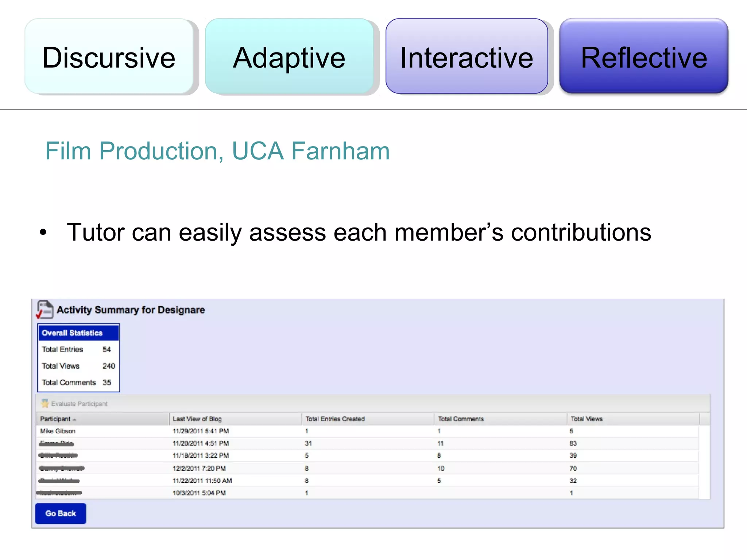
Task: Click the Activity Summary document icon
Action: tap(45, 310)
